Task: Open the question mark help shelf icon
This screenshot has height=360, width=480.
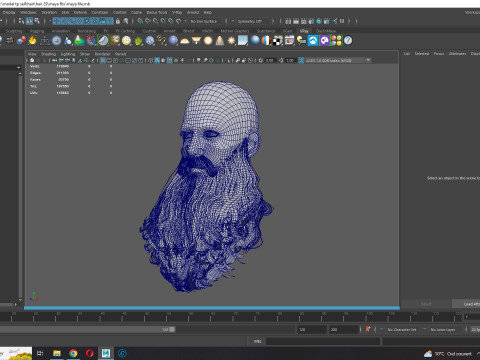Action: pyautogui.click(x=348, y=41)
